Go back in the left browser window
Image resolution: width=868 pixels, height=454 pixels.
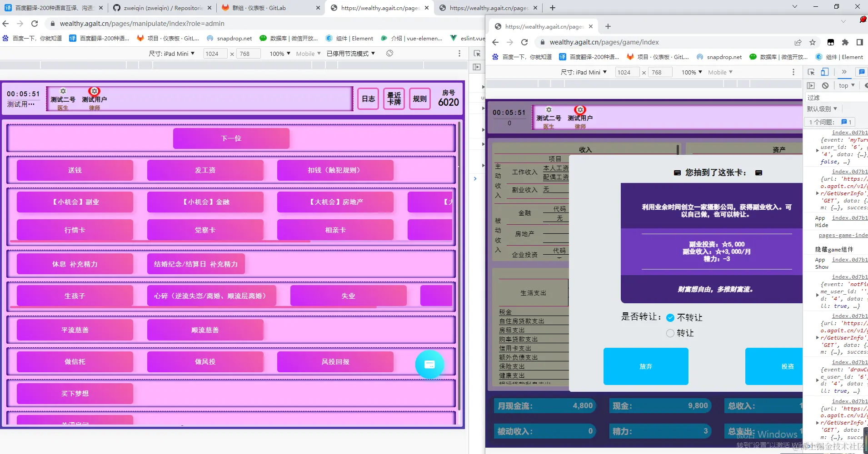6,24
